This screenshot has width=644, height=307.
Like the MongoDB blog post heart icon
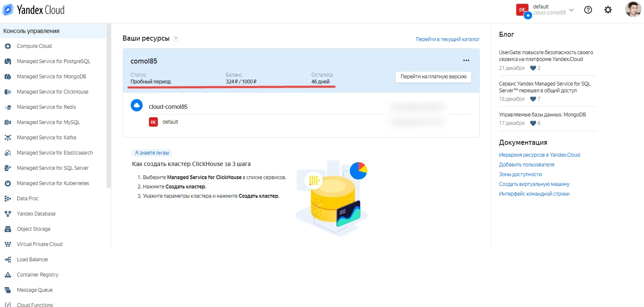click(533, 123)
